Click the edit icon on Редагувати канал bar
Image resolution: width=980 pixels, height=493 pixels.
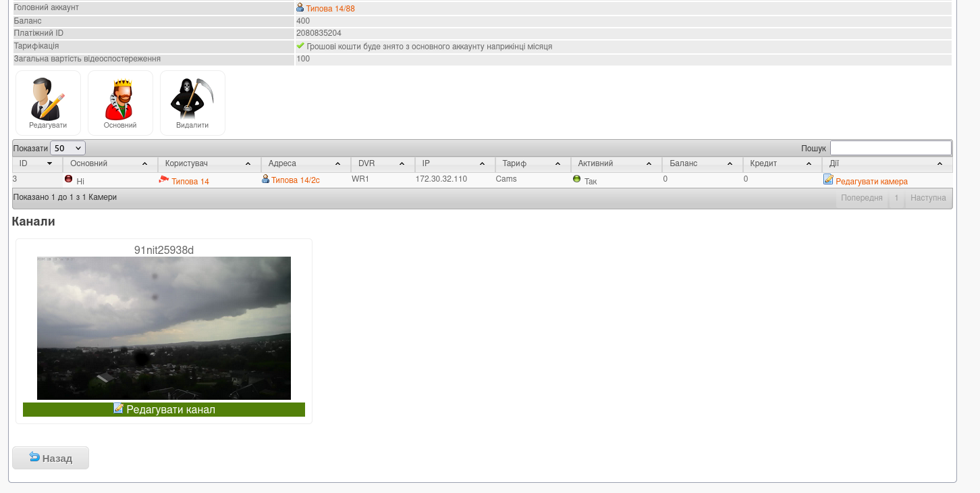(x=118, y=409)
